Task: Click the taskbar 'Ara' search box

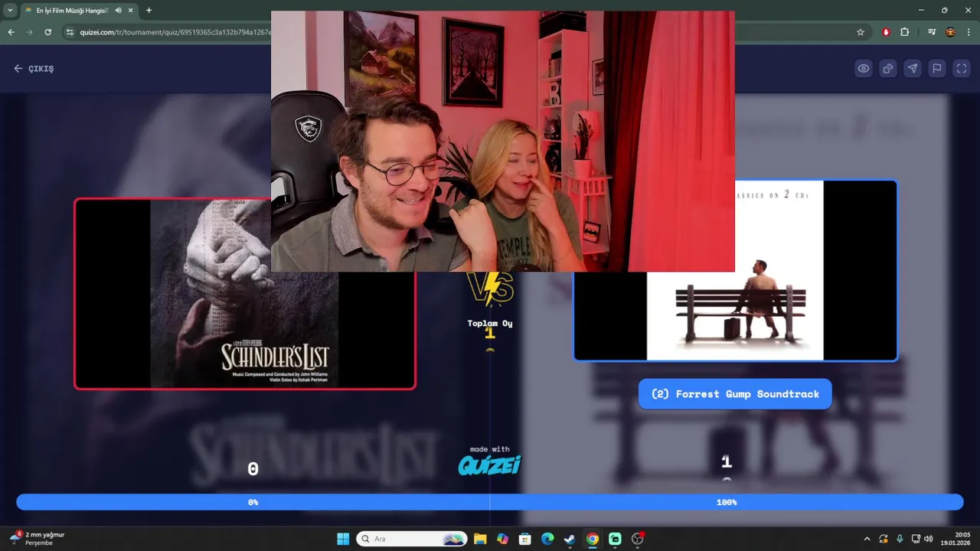Action: (x=412, y=539)
